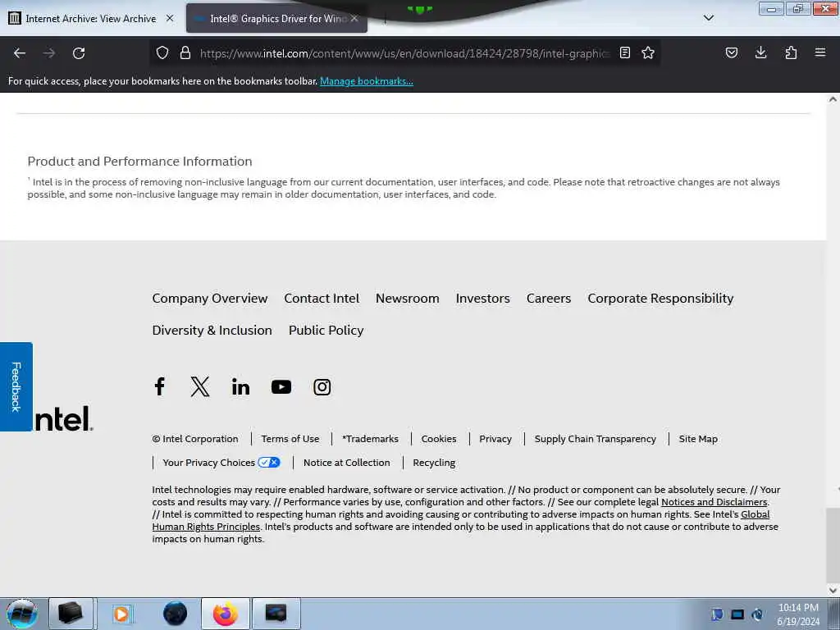840x630 pixels.
Task: Reload the Intel page
Action: [x=79, y=53]
